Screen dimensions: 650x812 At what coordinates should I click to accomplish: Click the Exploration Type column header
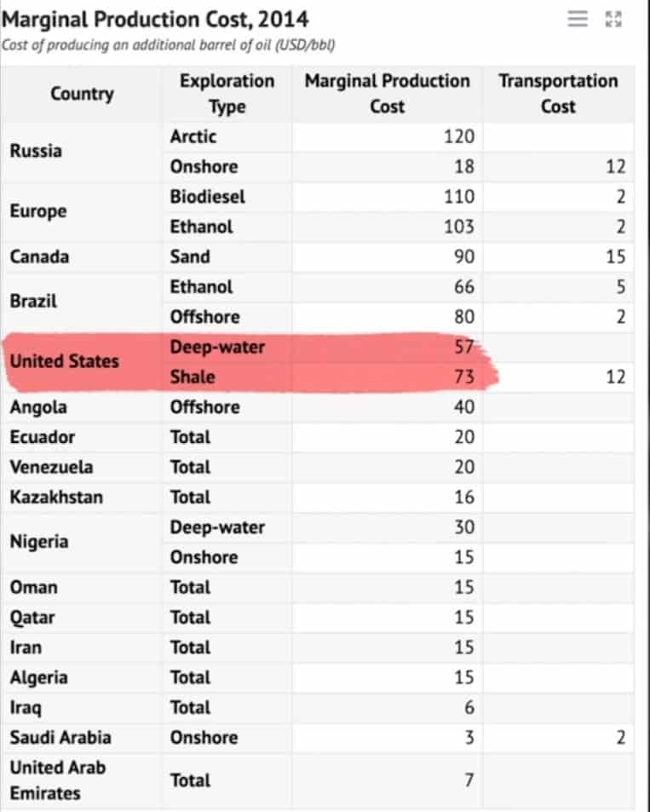[227, 94]
